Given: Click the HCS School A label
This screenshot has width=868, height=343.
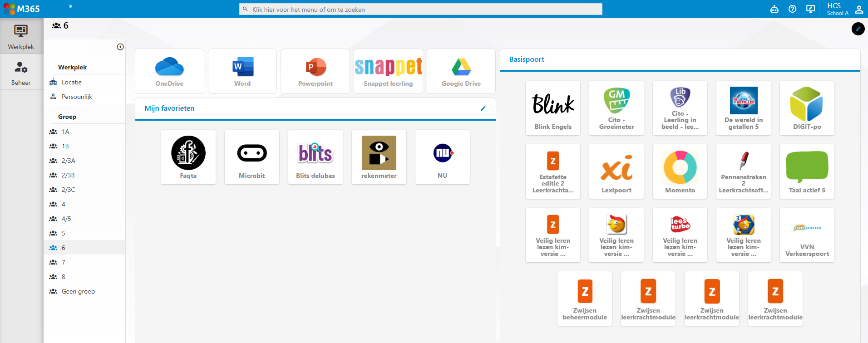Looking at the screenshot, I should click(838, 9).
